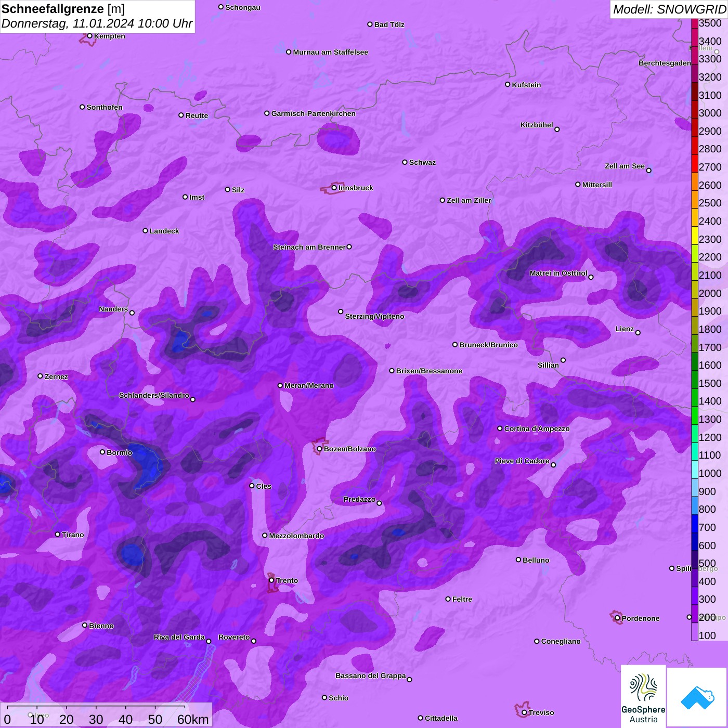Click the Feltre marker dot
Screen dimensions: 728x728
click(448, 599)
